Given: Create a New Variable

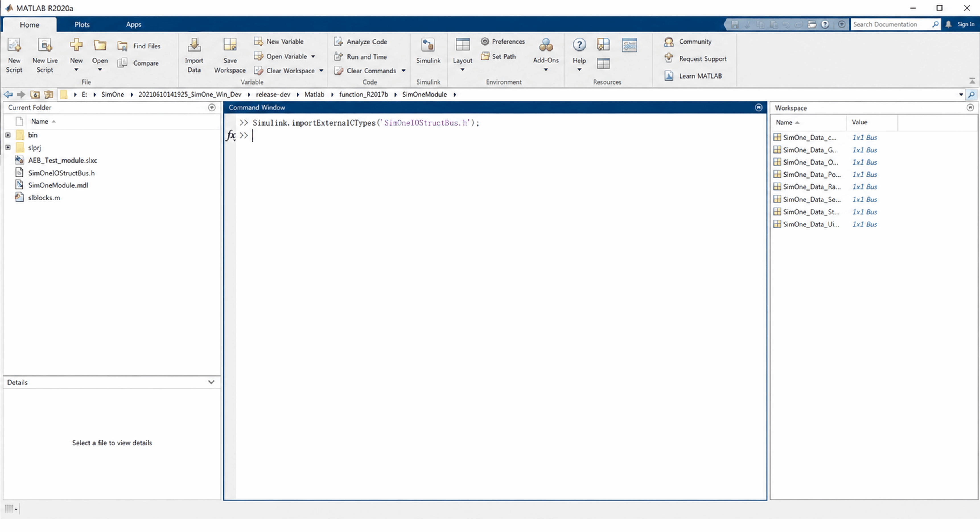Looking at the screenshot, I should coord(279,41).
